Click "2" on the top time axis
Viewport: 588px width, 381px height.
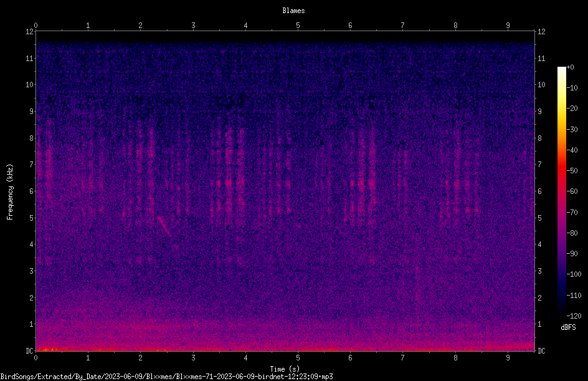(x=140, y=26)
